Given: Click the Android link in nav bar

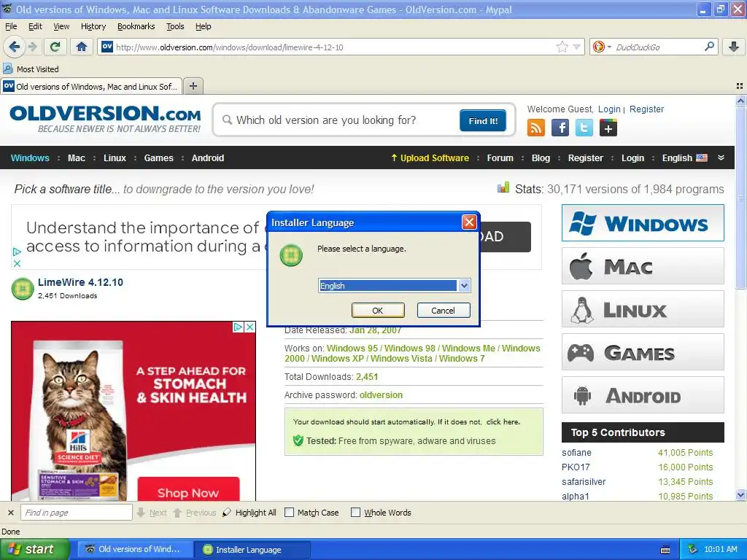Looking at the screenshot, I should pyautogui.click(x=208, y=157).
